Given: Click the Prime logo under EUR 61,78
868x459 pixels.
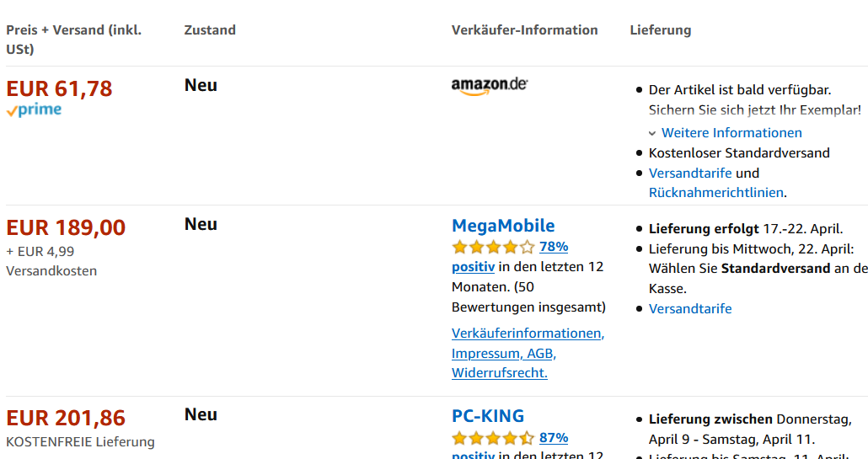Looking at the screenshot, I should click(x=34, y=110).
